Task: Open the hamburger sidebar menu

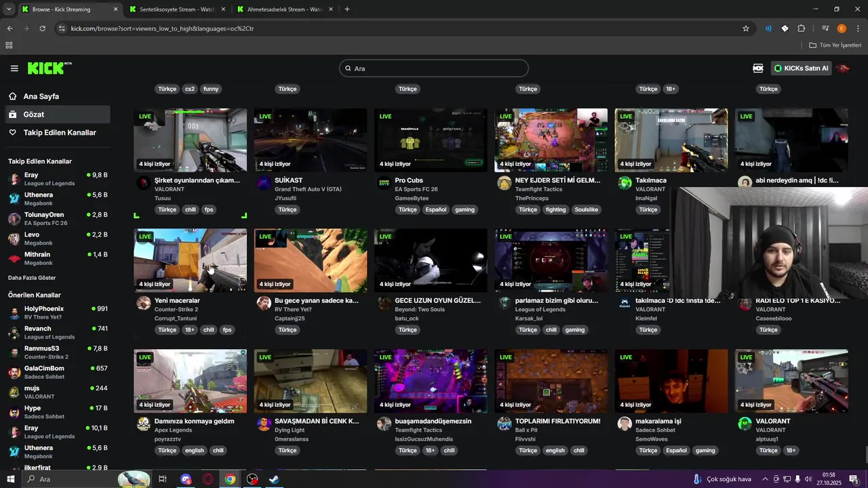Action: [14, 68]
